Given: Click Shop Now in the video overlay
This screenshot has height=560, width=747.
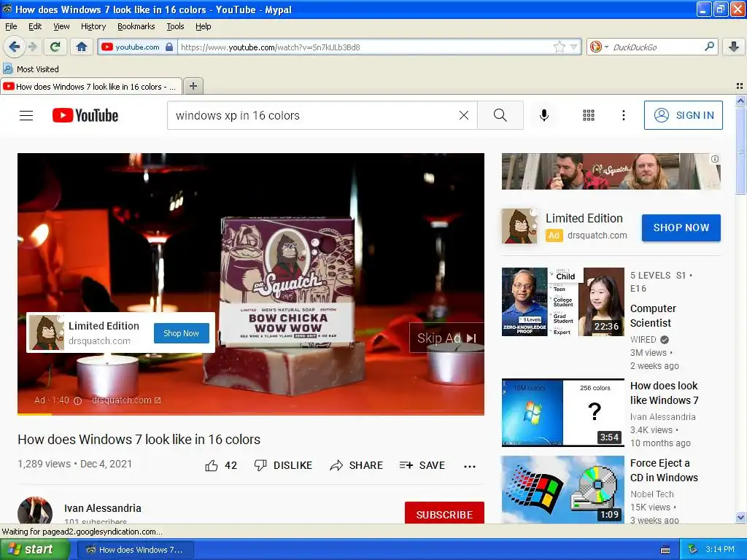Looking at the screenshot, I should pyautogui.click(x=182, y=332).
